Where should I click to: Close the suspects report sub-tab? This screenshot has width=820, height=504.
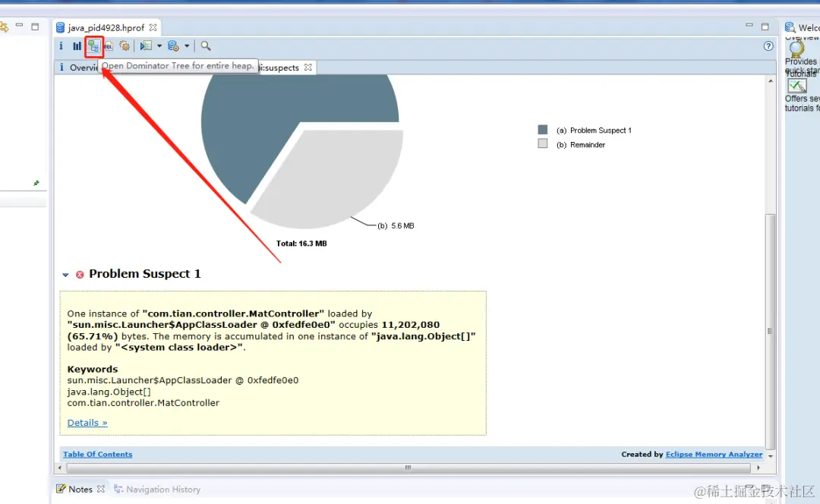308,67
